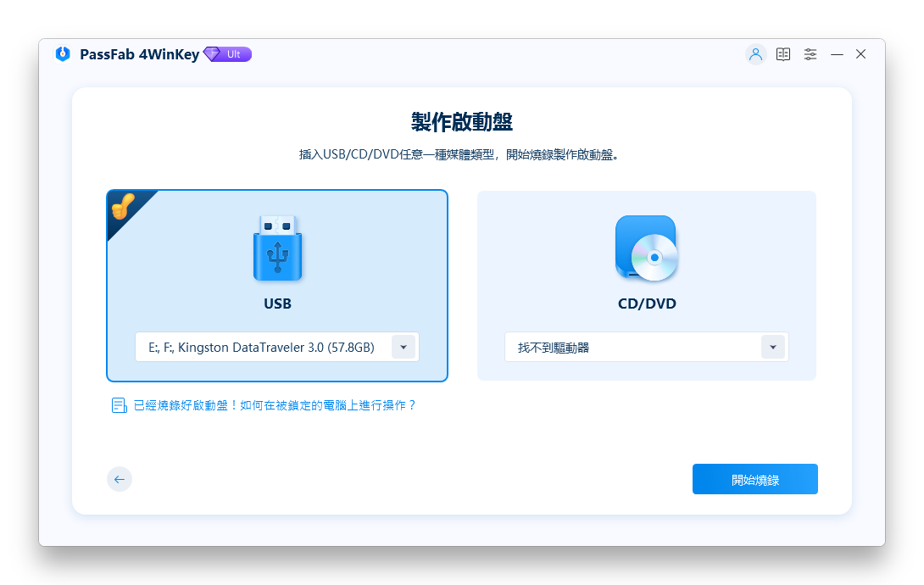Image resolution: width=924 pixels, height=585 pixels.
Task: Open the Kingston DataTraveler drive combo box
Action: point(277,347)
